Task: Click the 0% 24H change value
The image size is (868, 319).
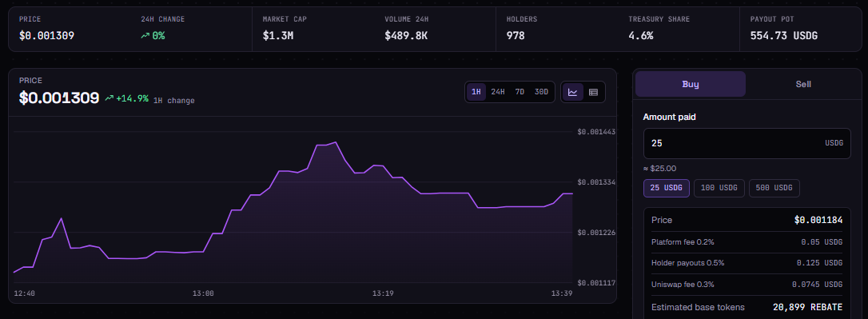Action: [158, 36]
